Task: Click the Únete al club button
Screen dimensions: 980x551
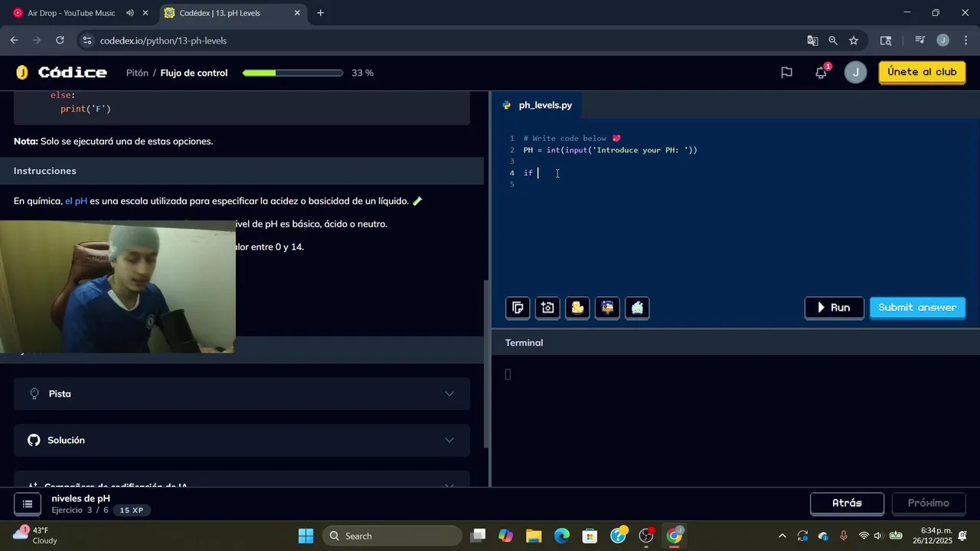Action: point(922,73)
